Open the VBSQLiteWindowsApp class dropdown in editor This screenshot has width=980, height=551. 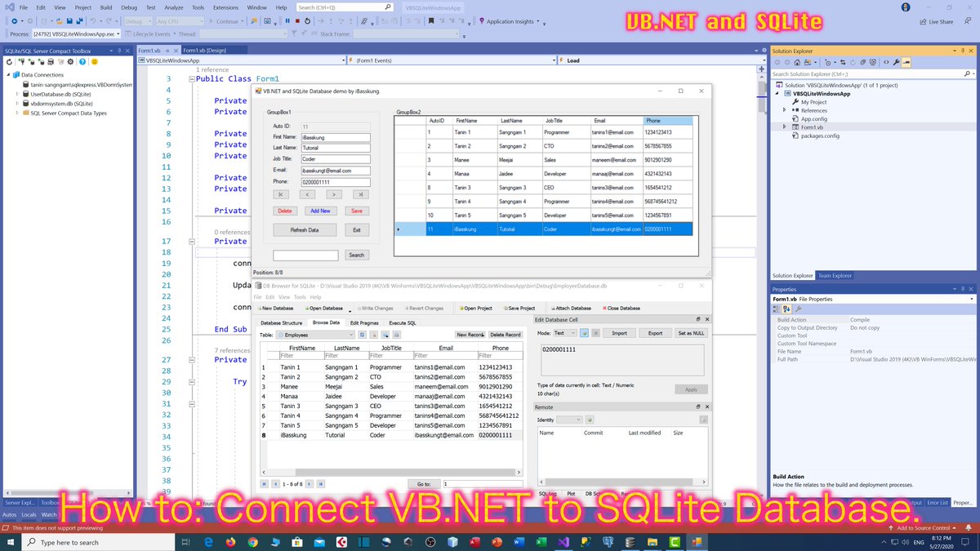pyautogui.click(x=241, y=60)
